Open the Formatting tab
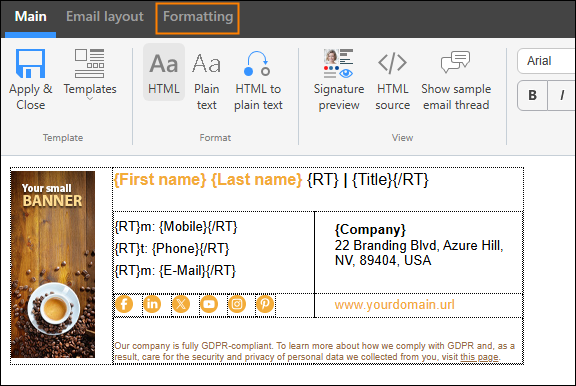The image size is (576, 386). pyautogui.click(x=198, y=17)
